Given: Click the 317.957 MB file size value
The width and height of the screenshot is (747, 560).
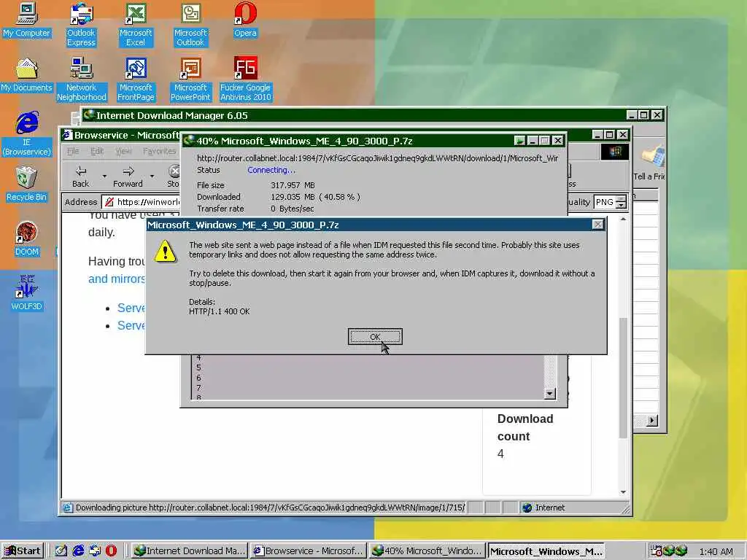Looking at the screenshot, I should coord(293,185).
